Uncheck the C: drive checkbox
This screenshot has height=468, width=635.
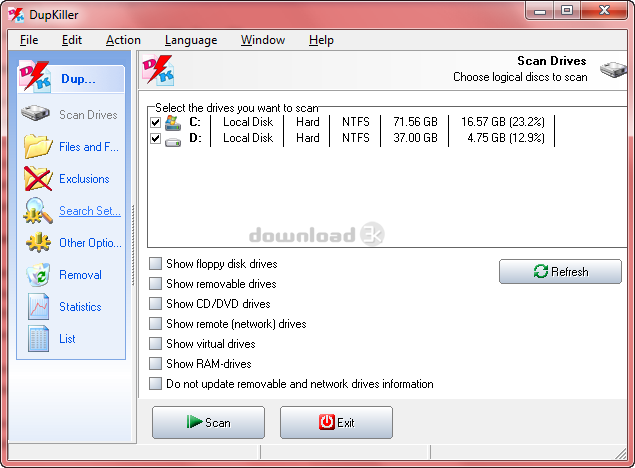156,122
